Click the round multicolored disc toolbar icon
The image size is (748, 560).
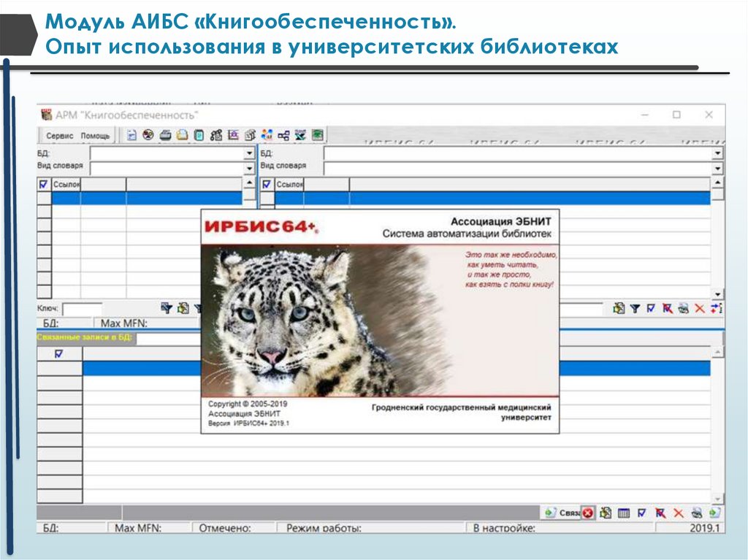pos(148,135)
